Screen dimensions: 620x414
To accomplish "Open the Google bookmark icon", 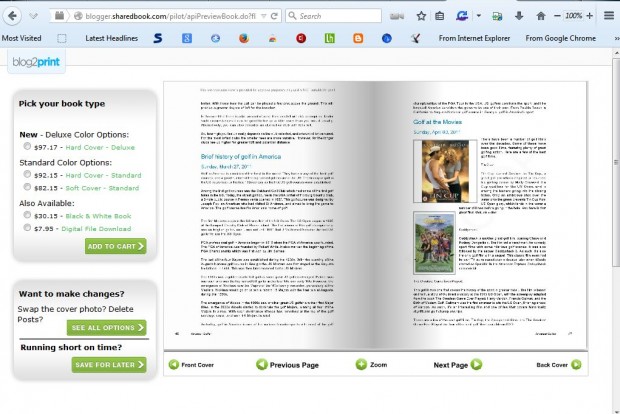I will click(x=187, y=38).
